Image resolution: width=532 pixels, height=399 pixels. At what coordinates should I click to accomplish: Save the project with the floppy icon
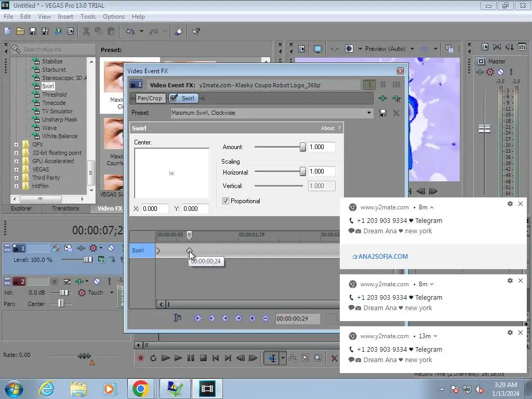click(x=33, y=31)
